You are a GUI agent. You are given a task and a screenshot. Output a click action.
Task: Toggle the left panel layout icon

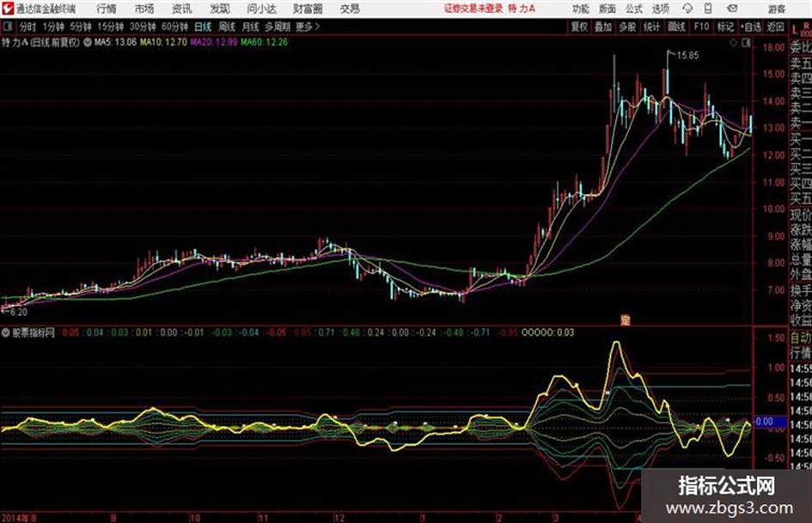tap(7, 27)
